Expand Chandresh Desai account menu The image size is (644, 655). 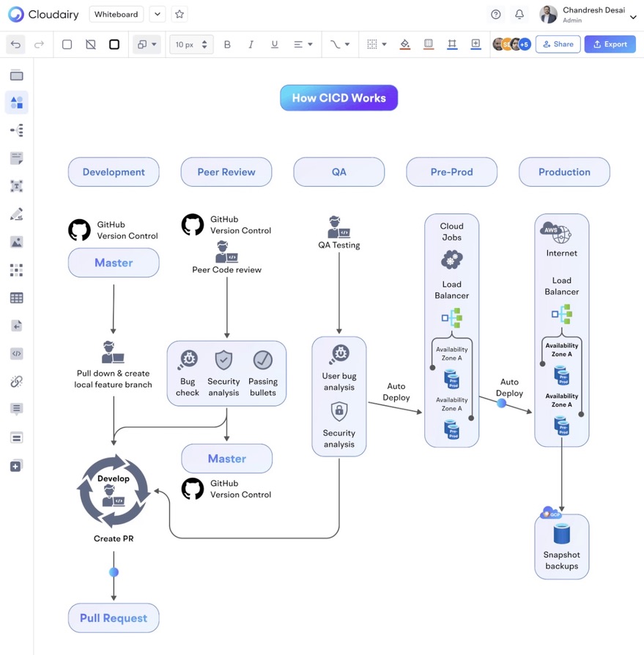(x=633, y=17)
